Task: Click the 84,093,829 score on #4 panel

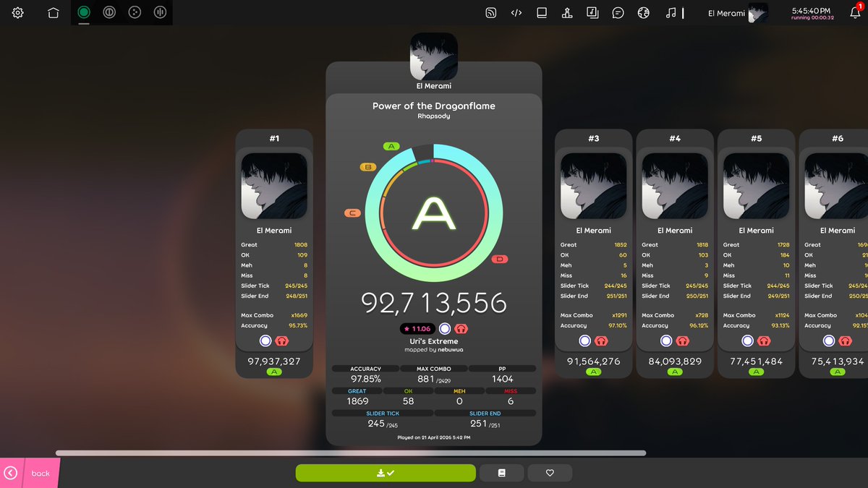Action: click(675, 361)
